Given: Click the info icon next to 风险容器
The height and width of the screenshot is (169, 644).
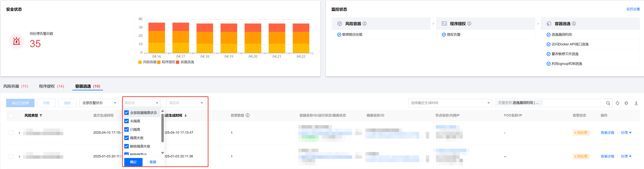Looking at the screenshot, I should click(x=365, y=24).
